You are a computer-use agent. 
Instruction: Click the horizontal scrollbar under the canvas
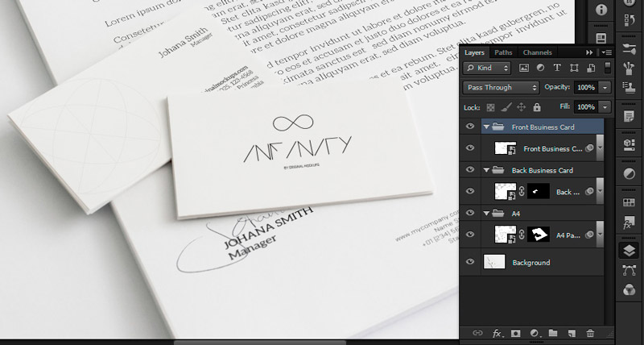tap(259, 342)
